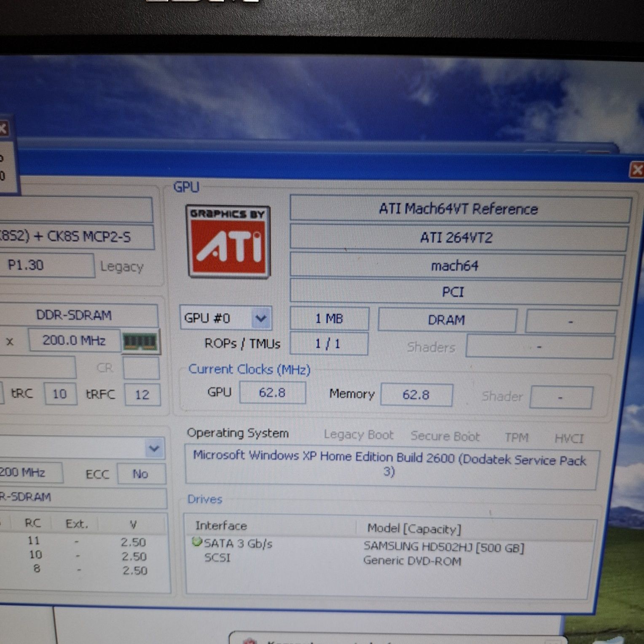This screenshot has height=644, width=644.
Task: Click the 200.0 MHz memory clock field
Action: click(x=74, y=340)
